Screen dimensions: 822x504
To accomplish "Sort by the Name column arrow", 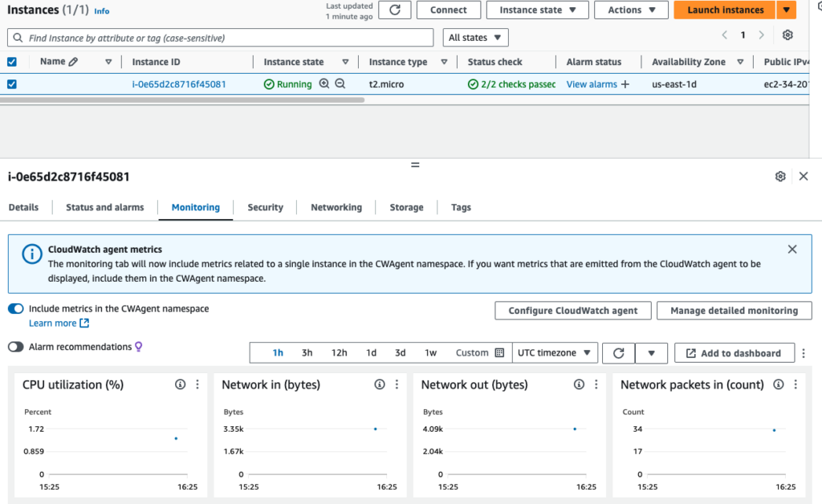I will coord(108,62).
